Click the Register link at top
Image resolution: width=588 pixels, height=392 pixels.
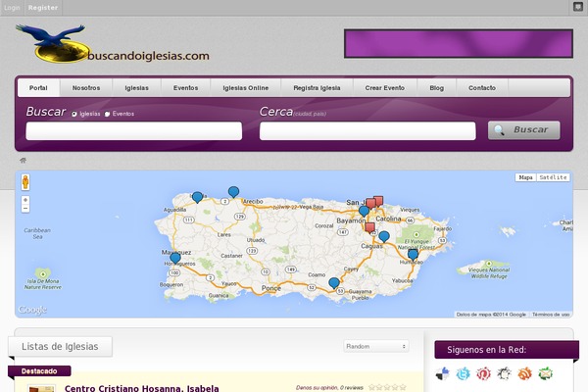coord(43,7)
